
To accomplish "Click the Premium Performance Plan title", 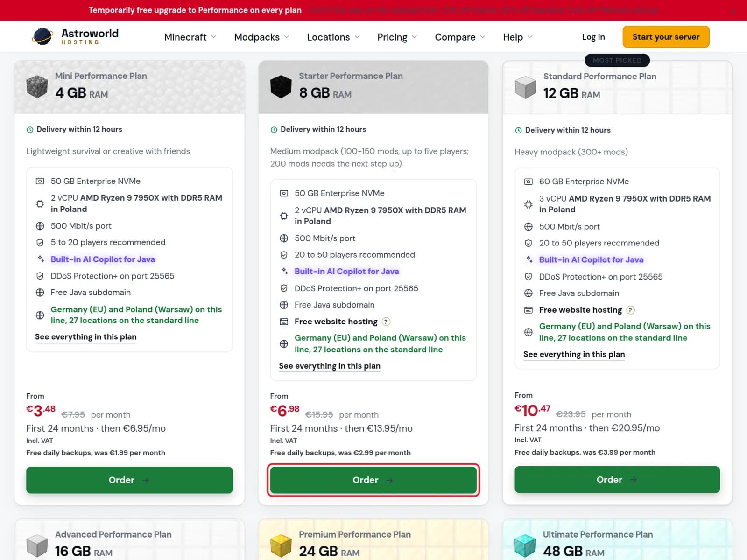I will [x=355, y=535].
